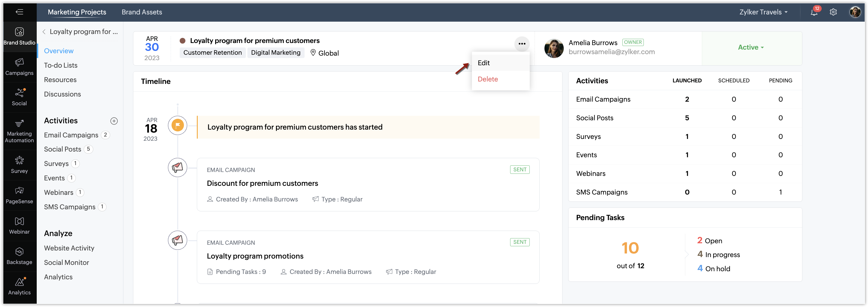Click the burrowsamelia@zylker.com email address
868x307 pixels.
point(612,52)
